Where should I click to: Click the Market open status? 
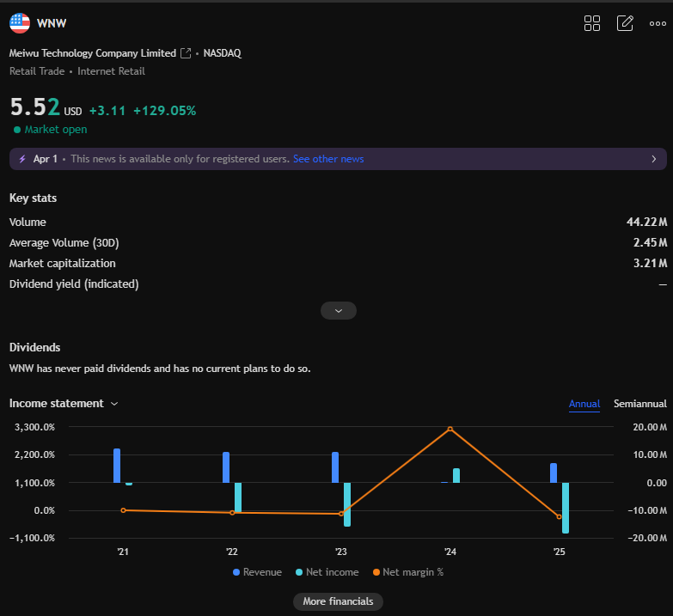pos(50,130)
